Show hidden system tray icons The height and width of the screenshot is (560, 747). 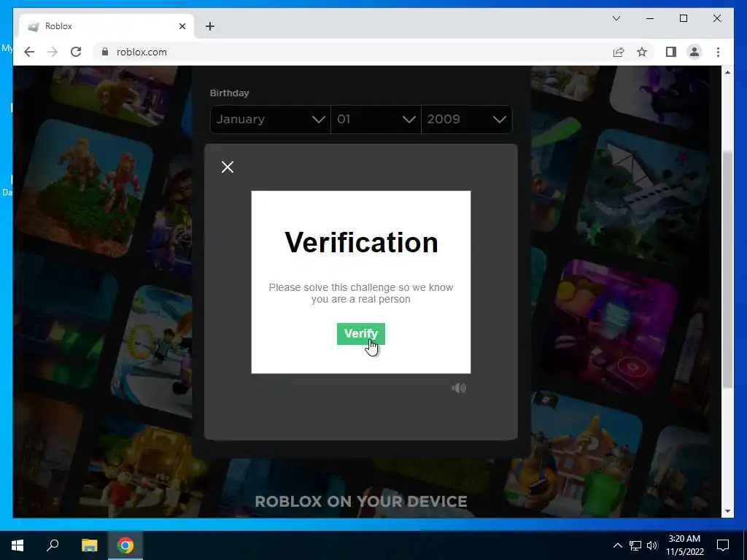tap(617, 545)
